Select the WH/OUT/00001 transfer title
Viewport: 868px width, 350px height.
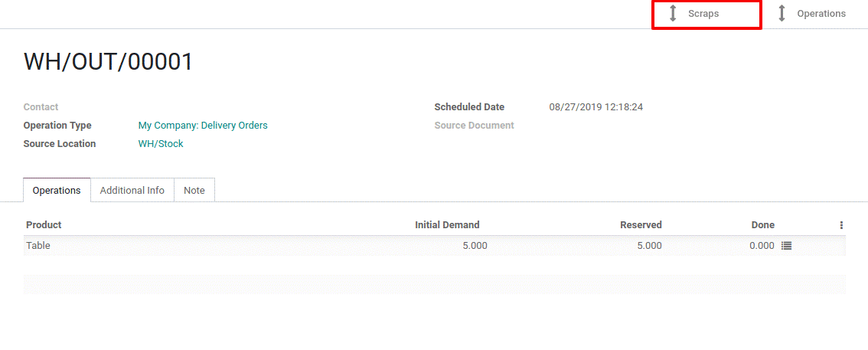point(108,61)
